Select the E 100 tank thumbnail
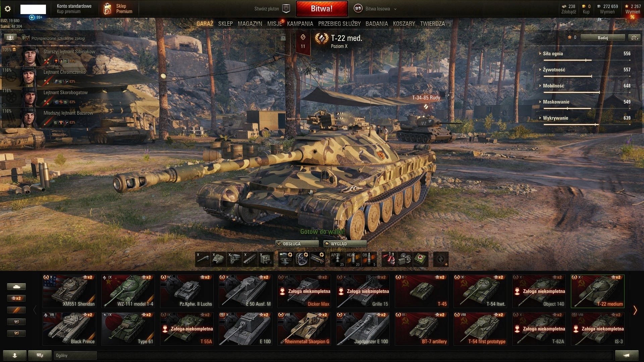This screenshot has height=362, width=644. (x=246, y=328)
